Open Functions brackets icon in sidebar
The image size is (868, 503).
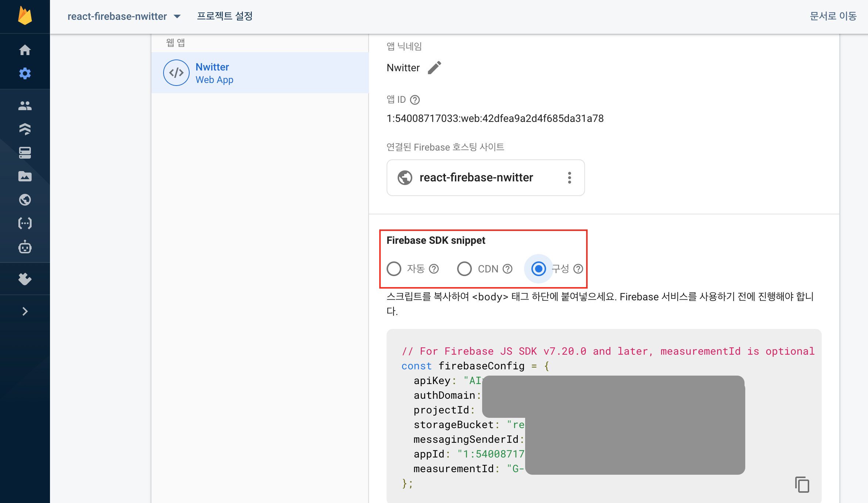click(x=25, y=223)
